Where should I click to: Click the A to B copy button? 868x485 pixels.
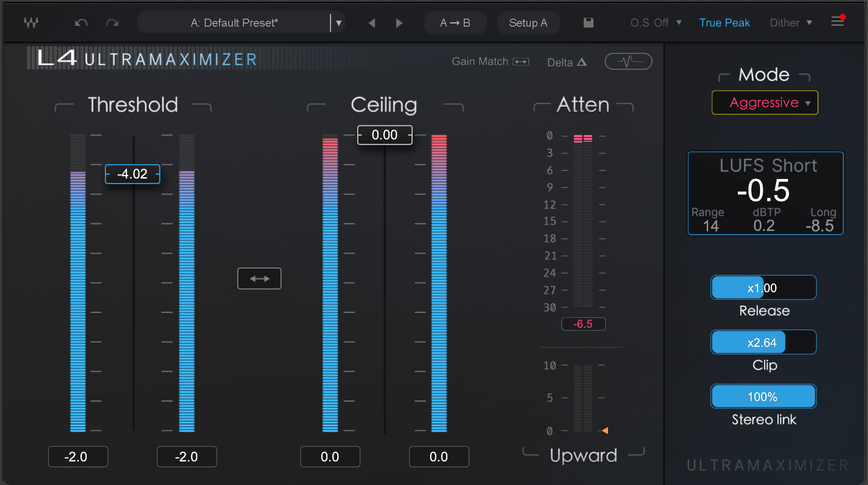click(455, 23)
